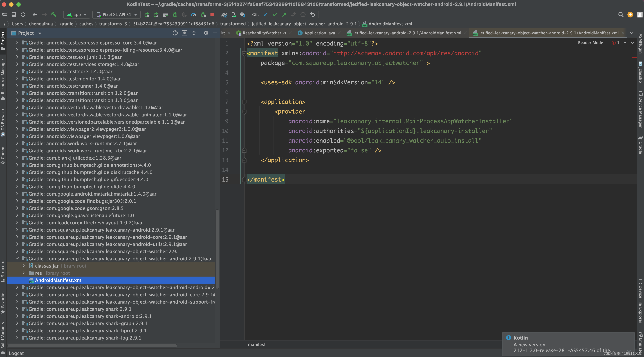This screenshot has width=644, height=357.
Task: Toggle the Commit tool window
Action: (x=3, y=154)
